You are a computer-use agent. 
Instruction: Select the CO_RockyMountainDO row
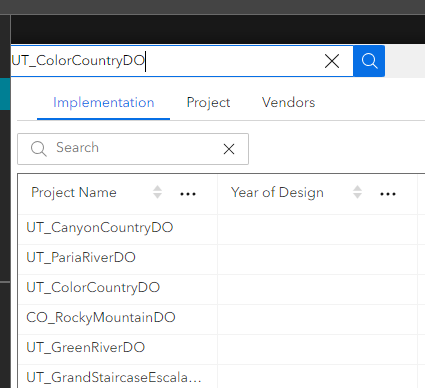tap(221, 319)
